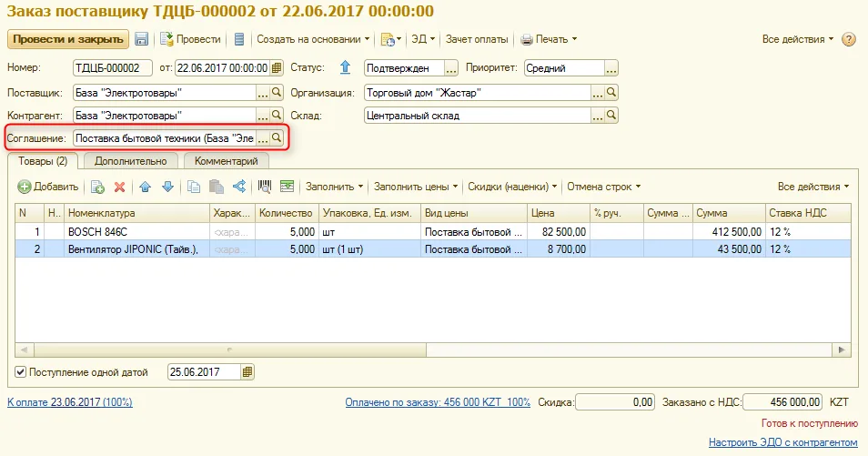868x456 pixels.
Task: Click Зачет оплаты button
Action: click(x=477, y=39)
